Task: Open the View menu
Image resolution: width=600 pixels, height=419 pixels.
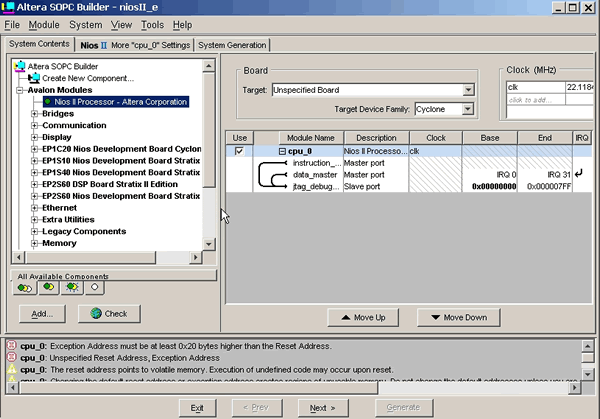Action: point(121,25)
